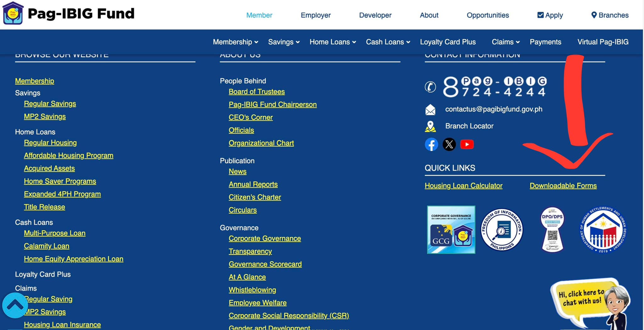The width and height of the screenshot is (644, 330).
Task: Click the scroll-to-top arrow button
Action: coord(15,305)
